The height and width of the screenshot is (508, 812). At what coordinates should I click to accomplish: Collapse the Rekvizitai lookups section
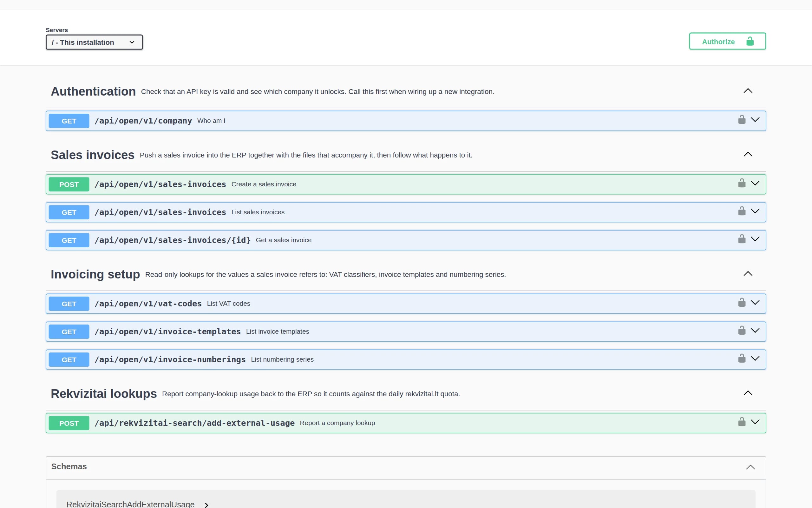point(748,393)
